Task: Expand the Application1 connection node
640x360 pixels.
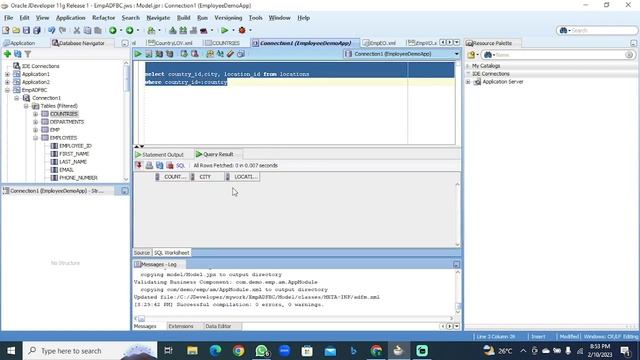Action: point(7,74)
